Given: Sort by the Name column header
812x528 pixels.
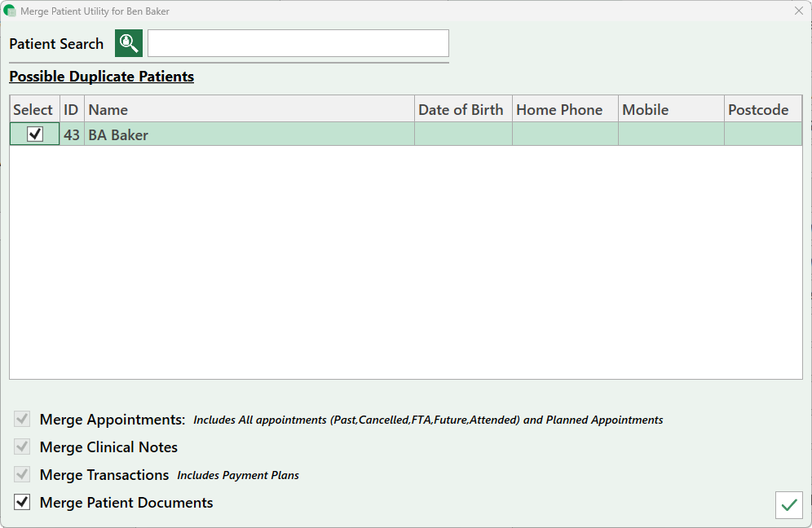Looking at the screenshot, I should pos(249,109).
